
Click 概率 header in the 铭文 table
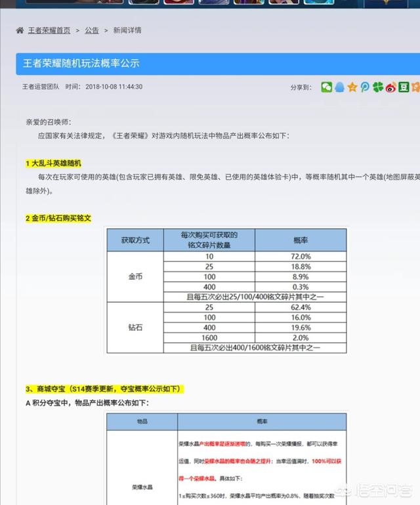301,240
